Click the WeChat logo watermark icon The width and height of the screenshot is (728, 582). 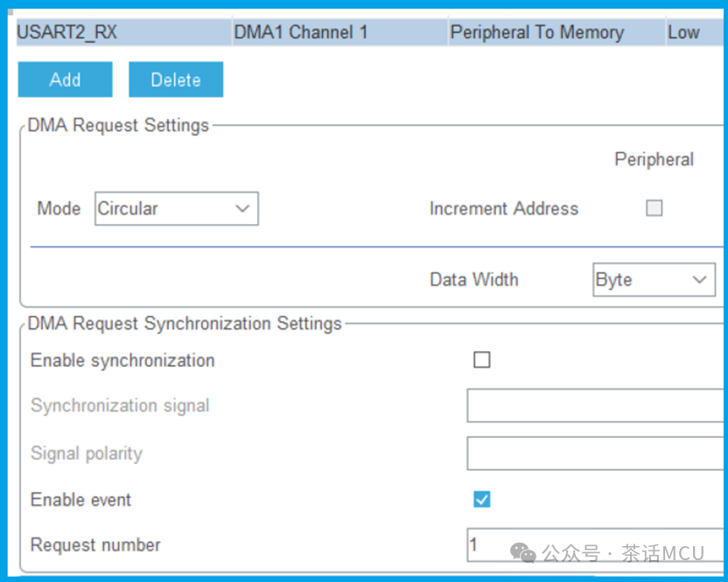(x=523, y=552)
